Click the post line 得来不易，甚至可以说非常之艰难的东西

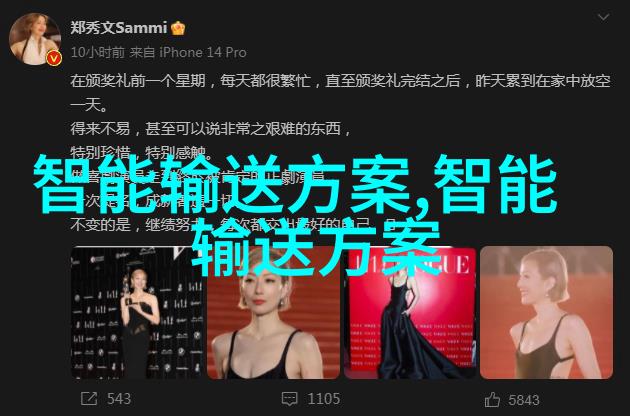[211, 129]
